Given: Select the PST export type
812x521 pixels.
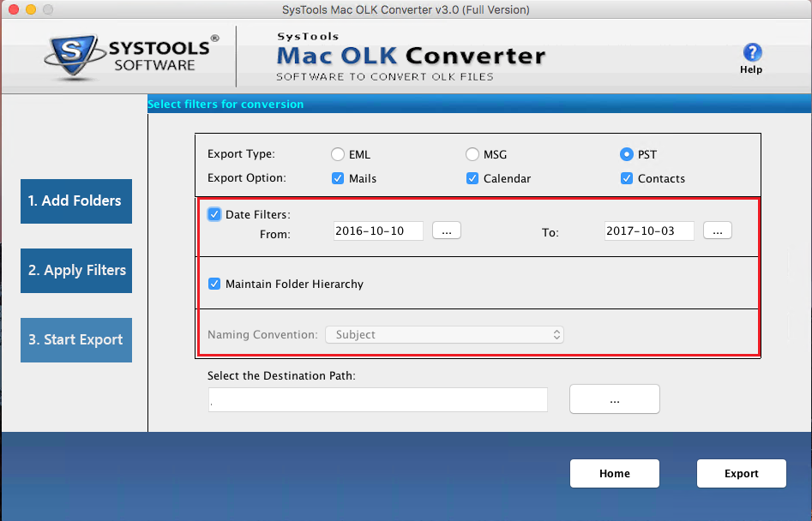Looking at the screenshot, I should click(x=627, y=154).
